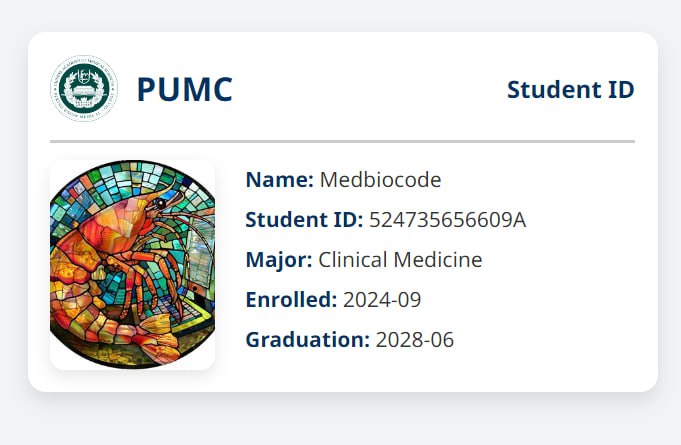681x445 pixels.
Task: Click the bold Major: label
Action: (279, 260)
